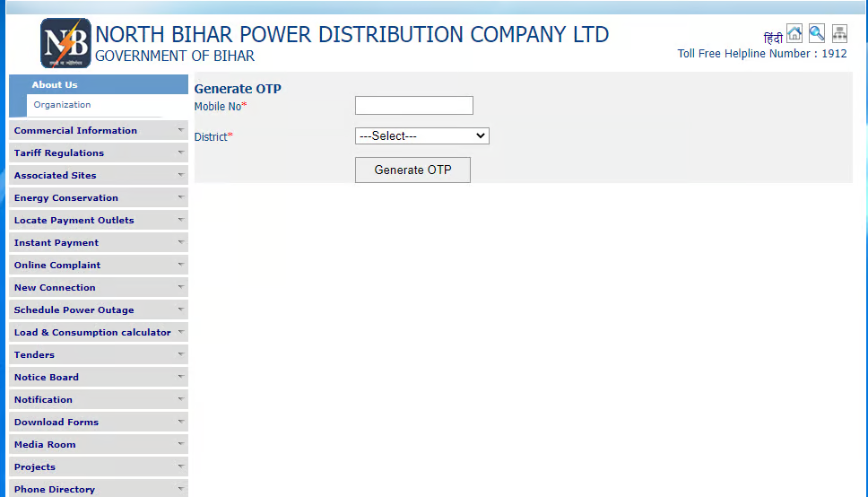Expand arrow beside Tenders
Screen dimensions: 868x497
(x=180, y=354)
